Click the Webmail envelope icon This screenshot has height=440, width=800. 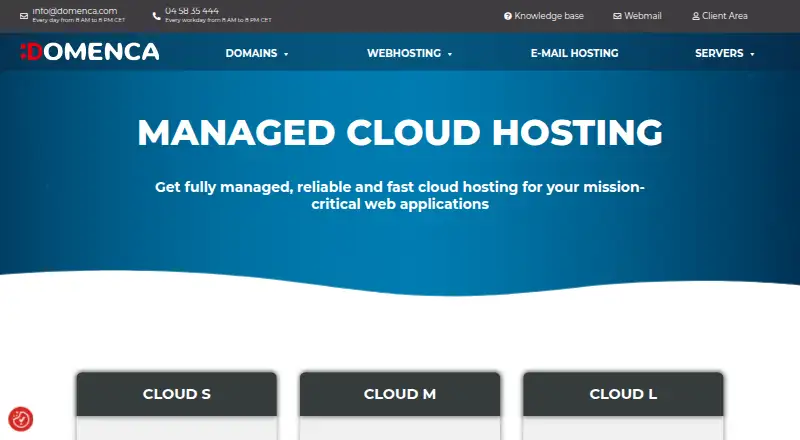pyautogui.click(x=617, y=16)
